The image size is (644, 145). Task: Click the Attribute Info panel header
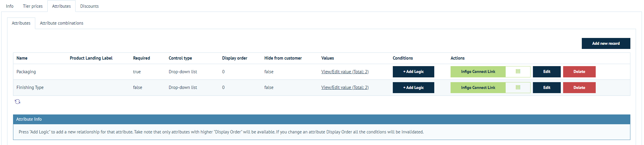[321, 119]
